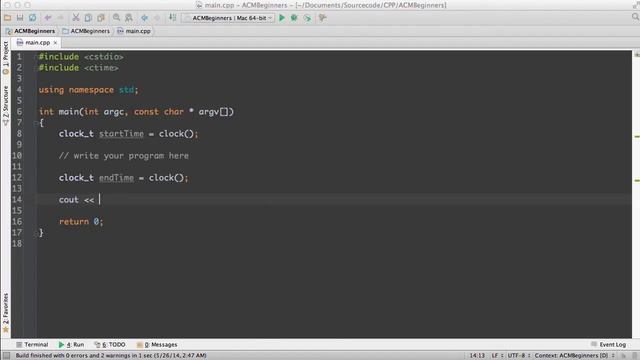Click the 'return 0;' statement
The image size is (640, 360).
click(x=81, y=222)
